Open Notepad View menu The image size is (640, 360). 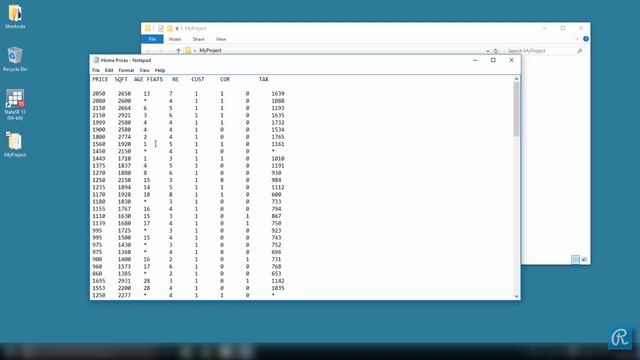coord(144,70)
